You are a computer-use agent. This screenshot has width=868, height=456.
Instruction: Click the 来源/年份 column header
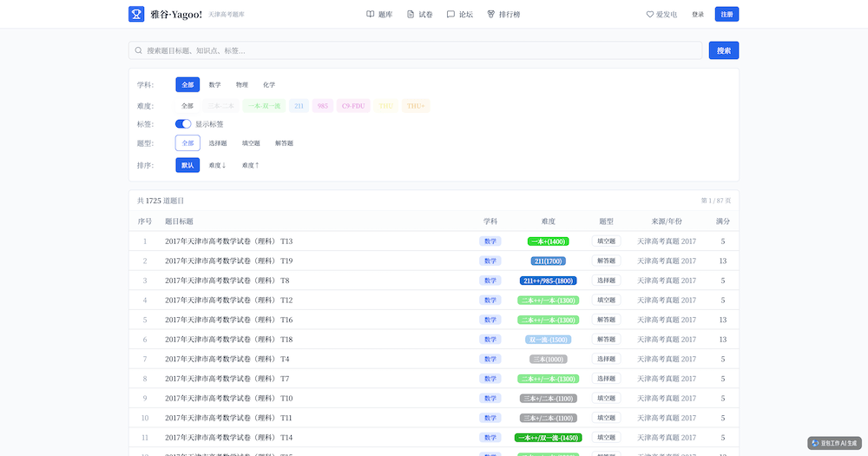[x=667, y=221]
